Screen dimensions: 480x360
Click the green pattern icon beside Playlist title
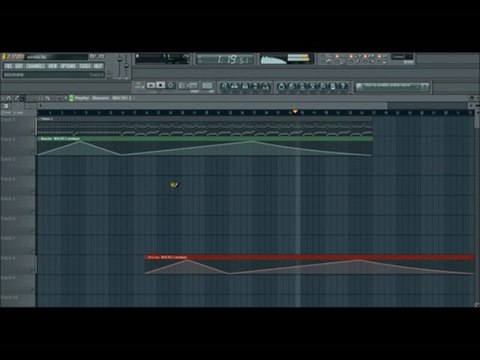[71, 98]
